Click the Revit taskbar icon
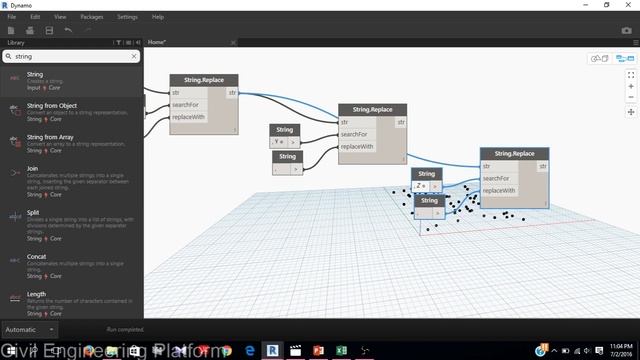640x360 pixels. [273, 351]
